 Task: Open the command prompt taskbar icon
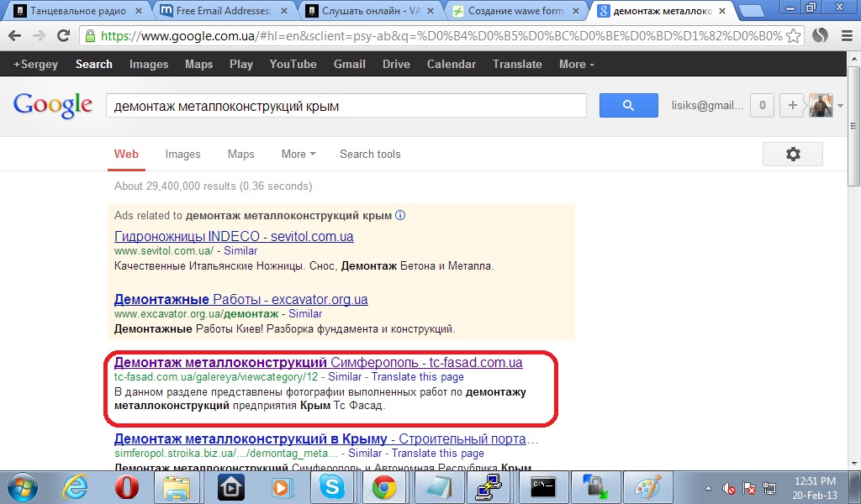pyautogui.click(x=543, y=487)
